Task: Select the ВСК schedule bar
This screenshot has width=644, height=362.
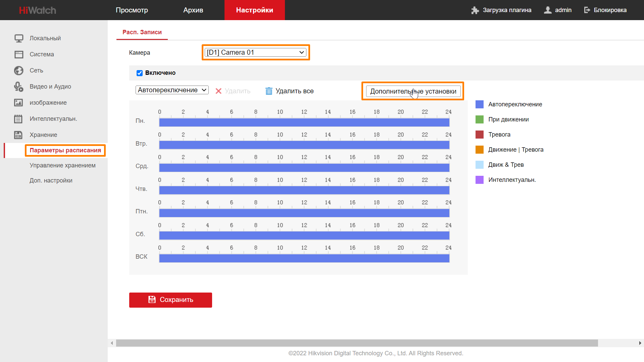Action: [304, 258]
